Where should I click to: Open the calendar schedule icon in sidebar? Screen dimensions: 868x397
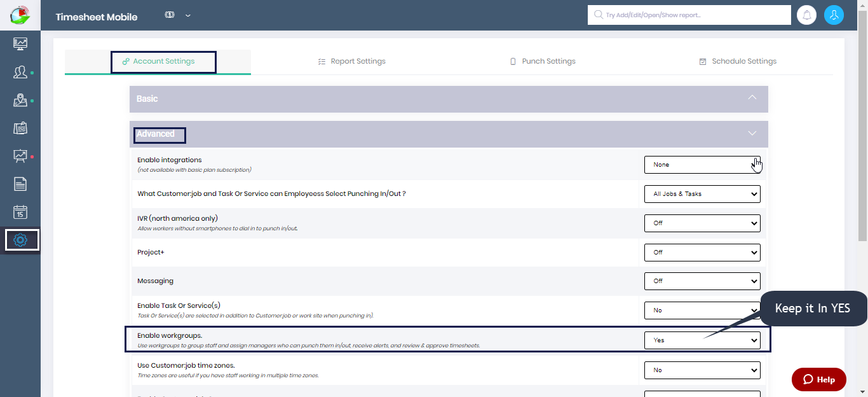(x=20, y=212)
